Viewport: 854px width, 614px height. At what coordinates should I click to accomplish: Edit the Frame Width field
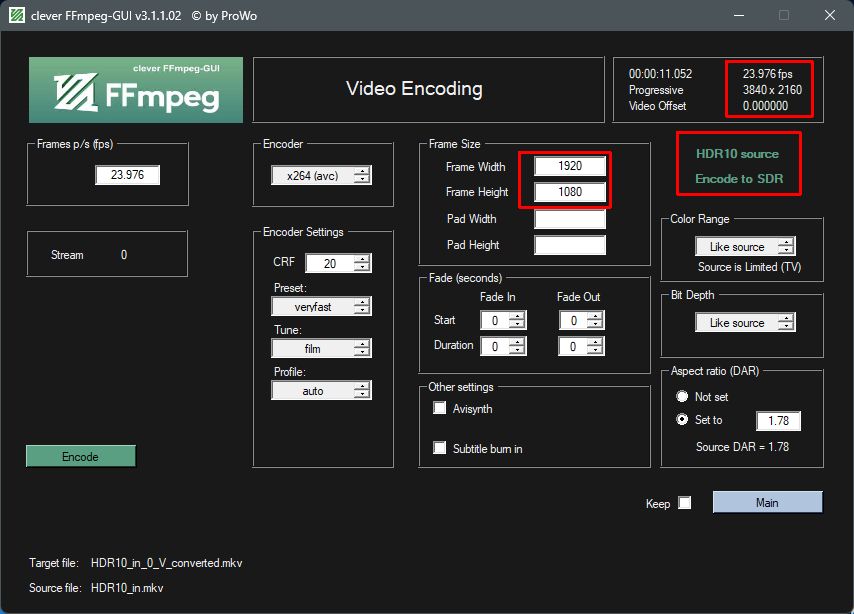tap(570, 166)
